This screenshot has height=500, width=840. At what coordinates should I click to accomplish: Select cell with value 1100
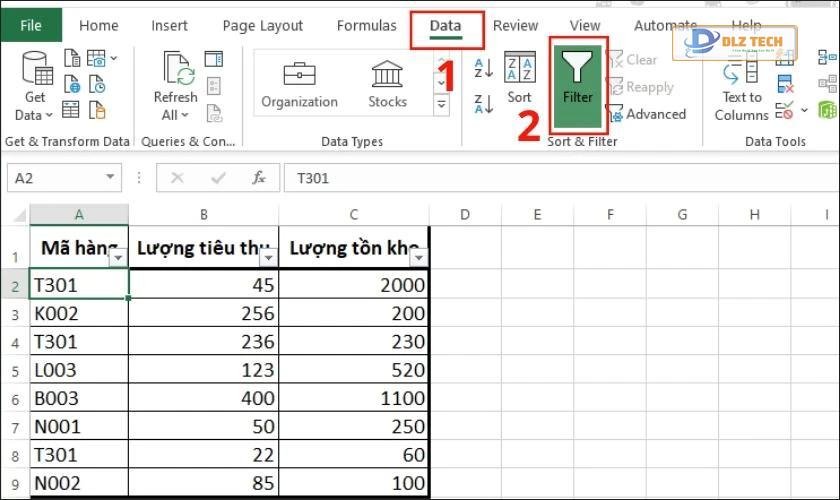pyautogui.click(x=354, y=398)
